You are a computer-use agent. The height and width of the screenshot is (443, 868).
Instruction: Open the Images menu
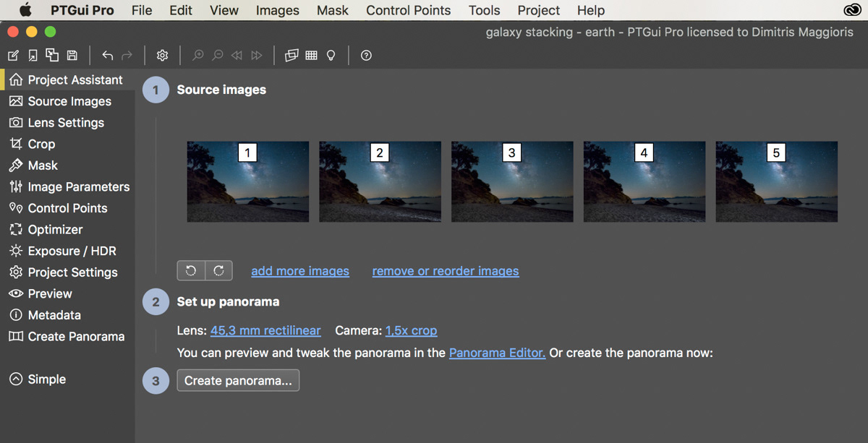coord(278,10)
